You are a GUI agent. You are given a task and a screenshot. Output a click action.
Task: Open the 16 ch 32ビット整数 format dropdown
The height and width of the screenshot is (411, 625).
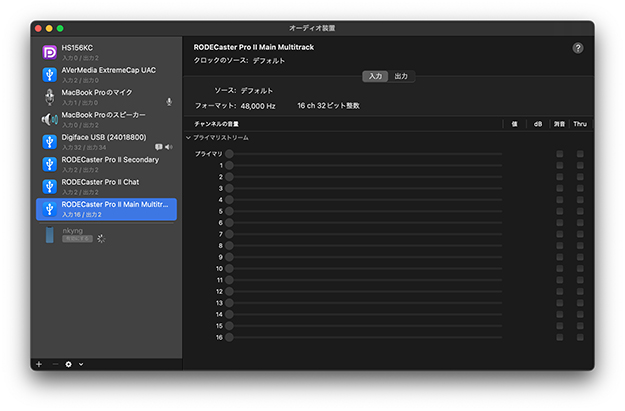[328, 106]
